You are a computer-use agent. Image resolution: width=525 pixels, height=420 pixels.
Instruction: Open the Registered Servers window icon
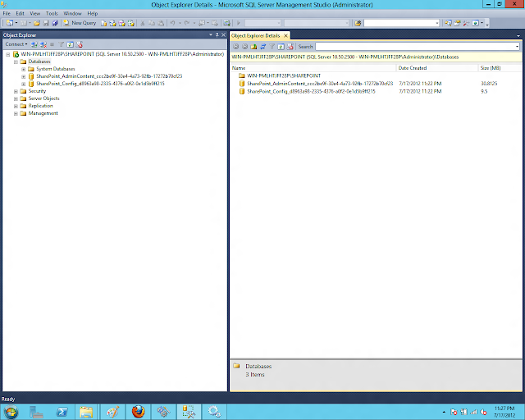tap(449, 23)
